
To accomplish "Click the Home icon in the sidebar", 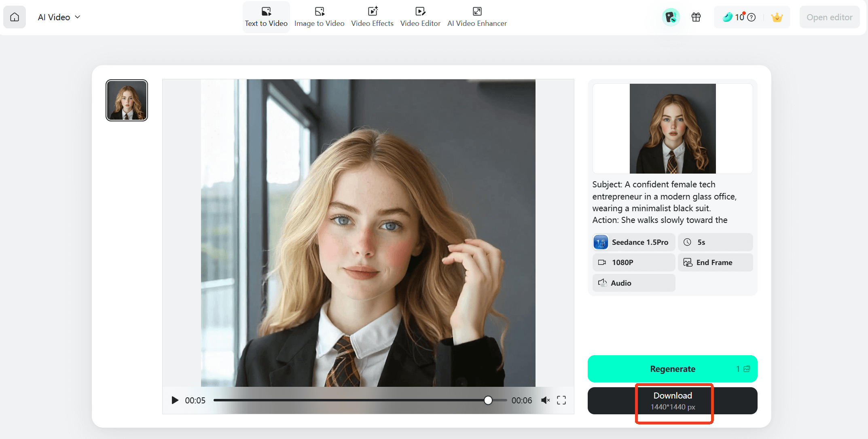I will click(x=15, y=17).
